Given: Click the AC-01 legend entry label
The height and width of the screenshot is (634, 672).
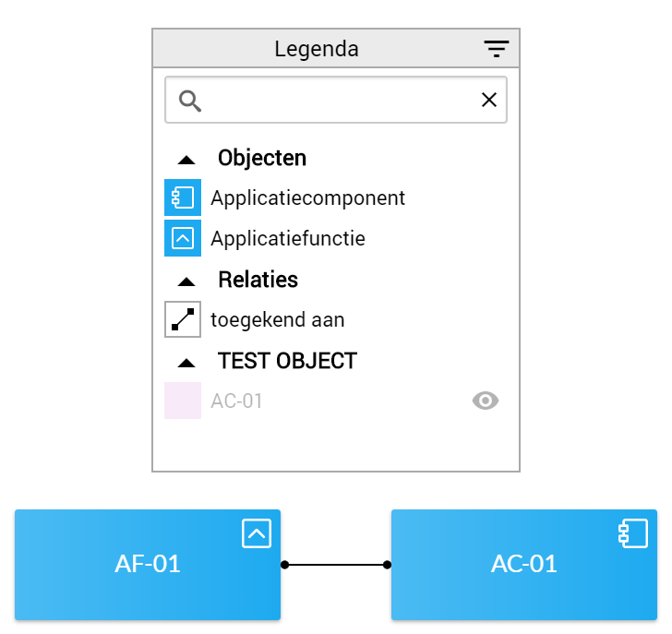Looking at the screenshot, I should pos(236,401).
